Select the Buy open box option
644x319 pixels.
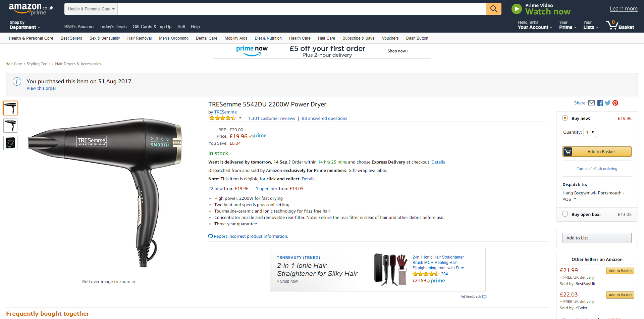point(565,214)
